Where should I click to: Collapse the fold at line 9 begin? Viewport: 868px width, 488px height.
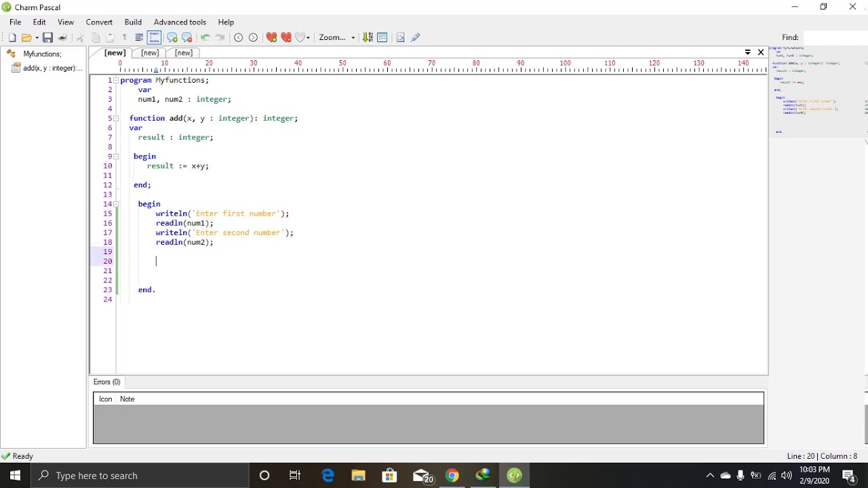point(116,157)
